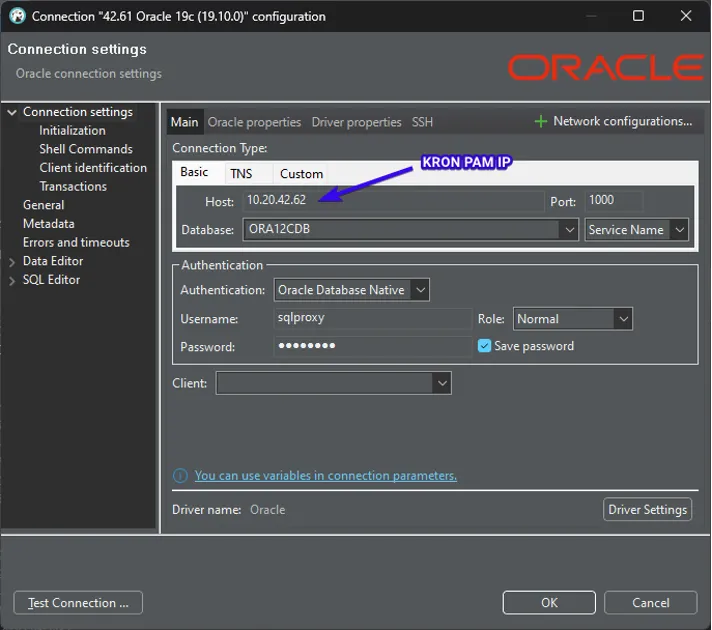Select the Custom connection type tab
The image size is (712, 630).
pyautogui.click(x=302, y=174)
